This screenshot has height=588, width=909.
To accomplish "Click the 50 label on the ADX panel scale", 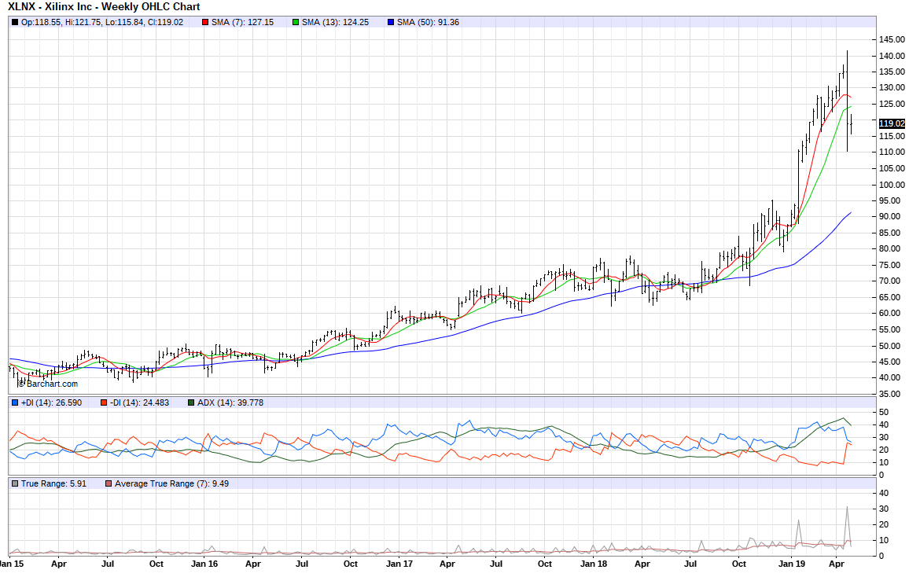I will (884, 413).
